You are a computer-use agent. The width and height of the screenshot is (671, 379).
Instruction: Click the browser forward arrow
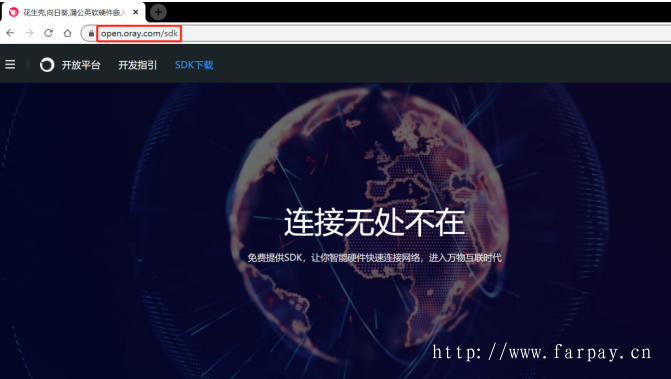click(x=29, y=33)
